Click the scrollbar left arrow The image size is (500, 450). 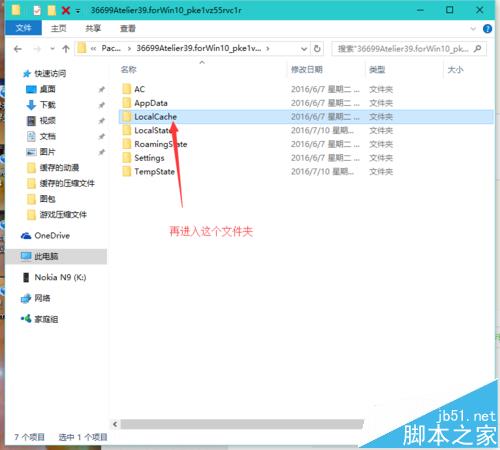click(115, 424)
